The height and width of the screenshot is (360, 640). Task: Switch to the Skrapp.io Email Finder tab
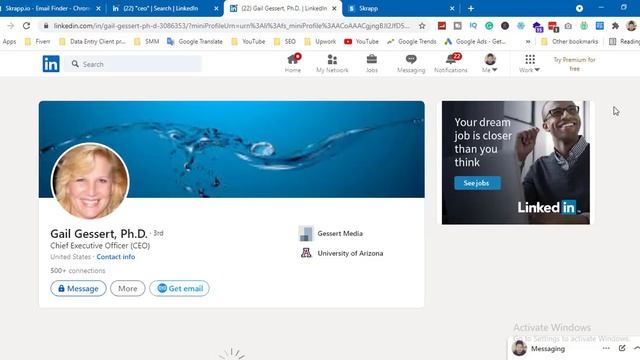48,8
